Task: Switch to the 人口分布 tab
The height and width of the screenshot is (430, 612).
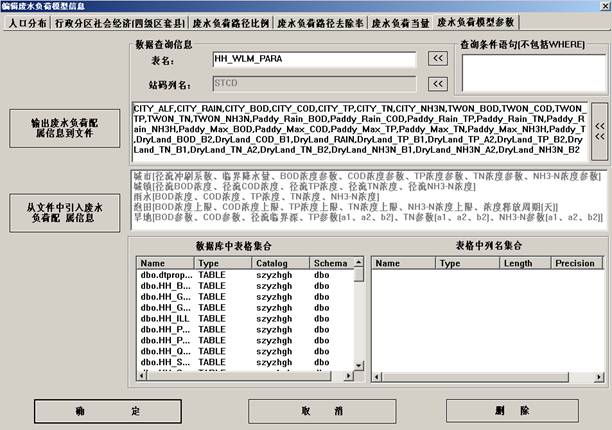Action: coord(26,21)
